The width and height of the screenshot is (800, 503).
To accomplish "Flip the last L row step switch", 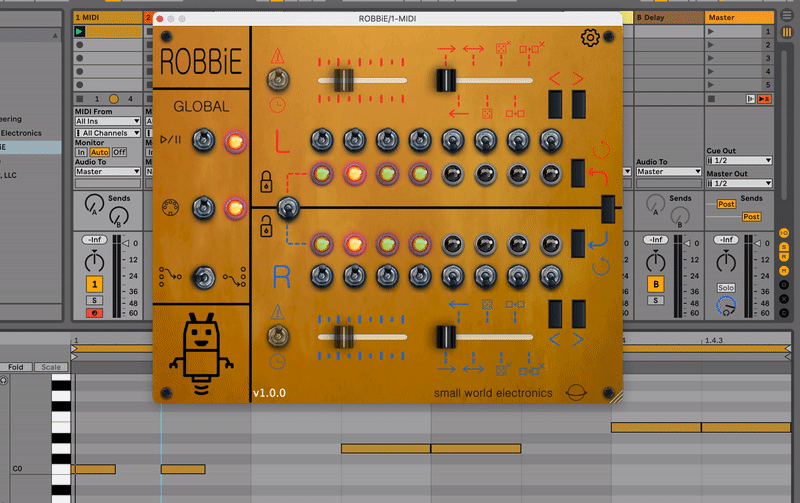I will click(x=551, y=140).
